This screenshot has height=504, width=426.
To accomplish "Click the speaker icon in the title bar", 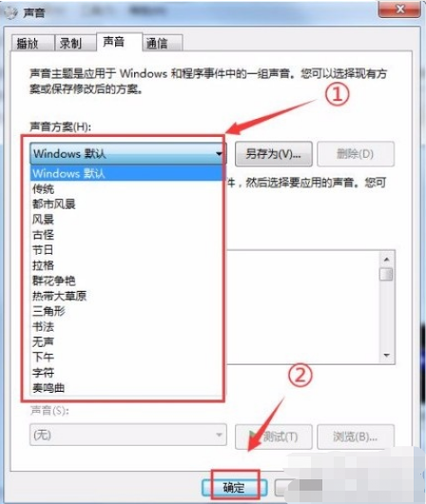I will (10, 12).
